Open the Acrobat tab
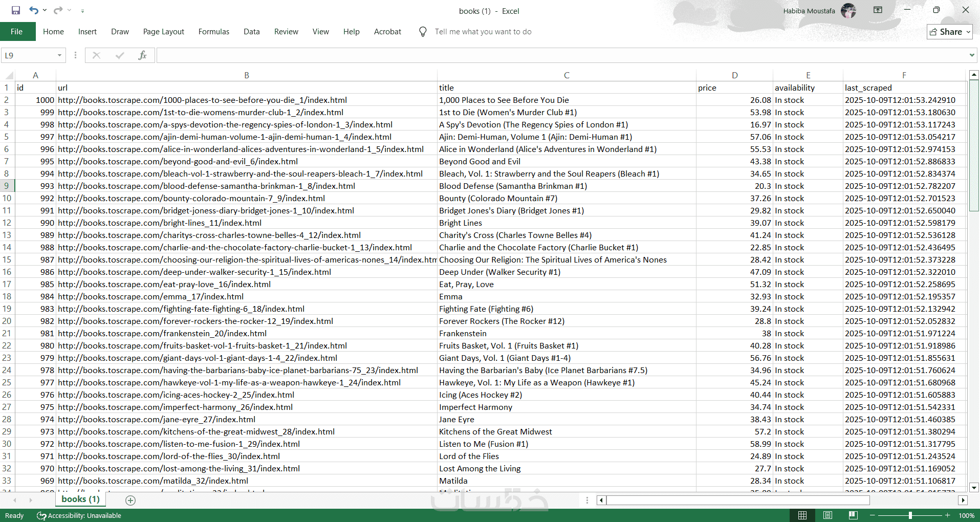 click(x=387, y=32)
